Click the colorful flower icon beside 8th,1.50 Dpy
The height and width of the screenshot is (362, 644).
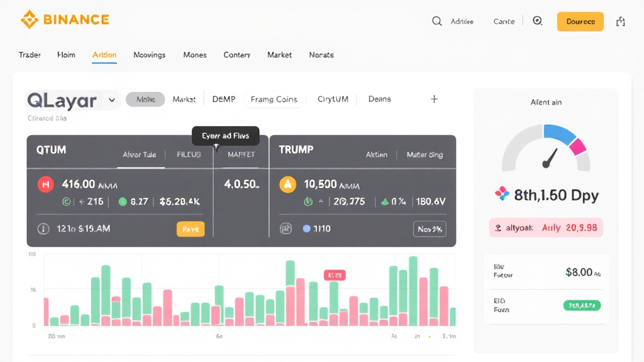tap(502, 194)
